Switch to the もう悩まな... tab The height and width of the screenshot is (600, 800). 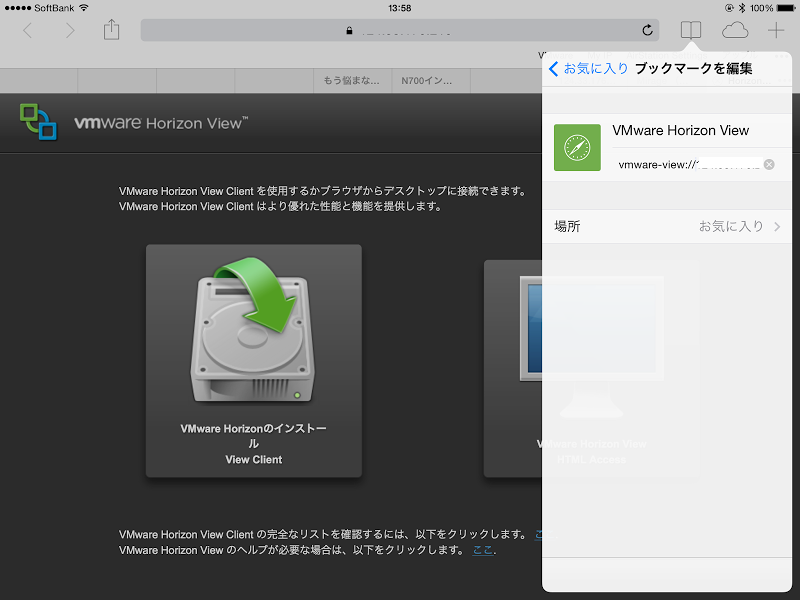pos(352,81)
